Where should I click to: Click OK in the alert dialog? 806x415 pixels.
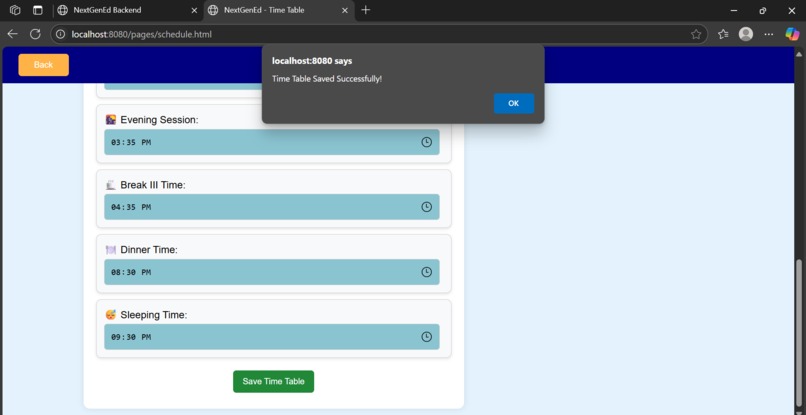pos(514,103)
